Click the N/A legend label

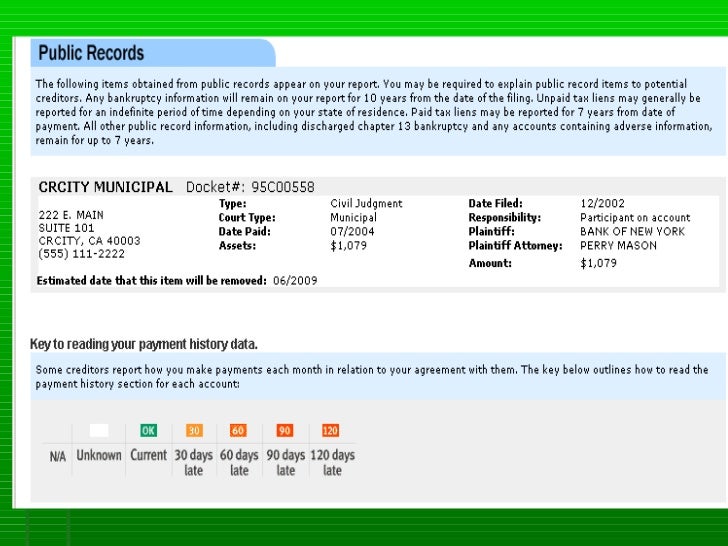58,457
